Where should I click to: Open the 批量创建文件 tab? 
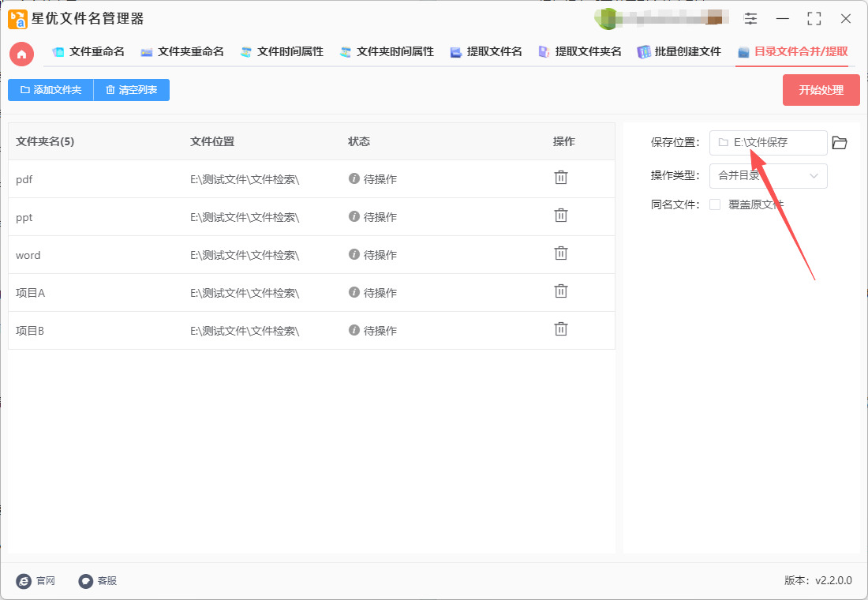click(x=679, y=52)
